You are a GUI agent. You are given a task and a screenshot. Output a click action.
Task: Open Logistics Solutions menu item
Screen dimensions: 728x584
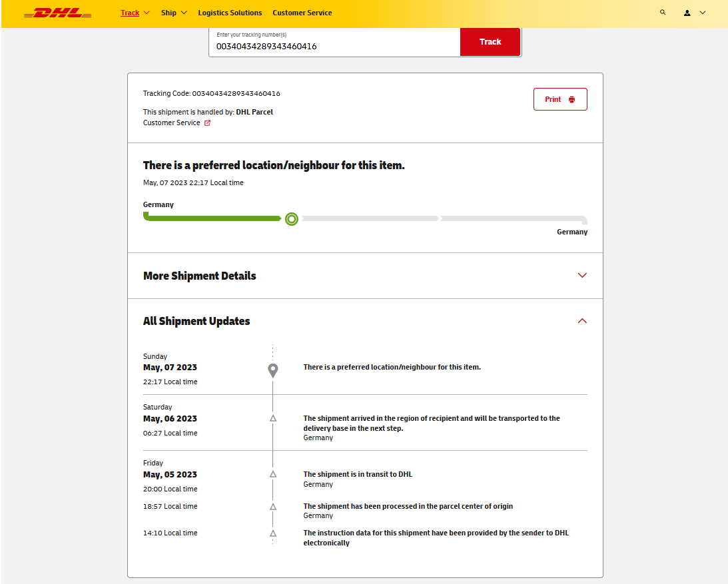pyautogui.click(x=230, y=13)
